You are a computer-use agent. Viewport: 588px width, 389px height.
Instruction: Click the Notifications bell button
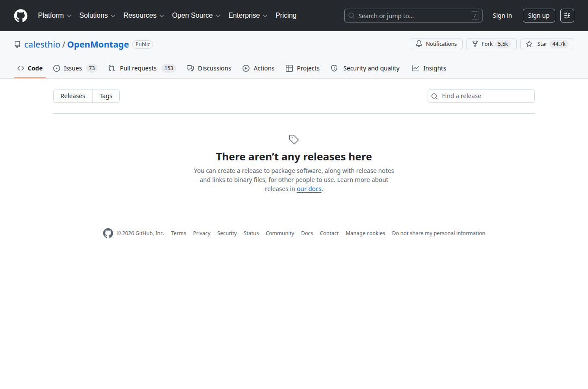(x=436, y=44)
